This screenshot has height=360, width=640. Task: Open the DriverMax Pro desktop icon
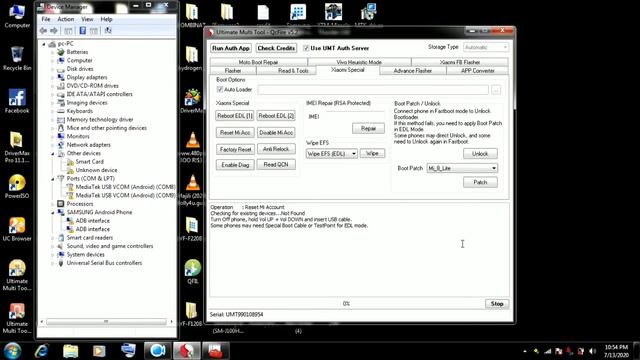[17, 147]
